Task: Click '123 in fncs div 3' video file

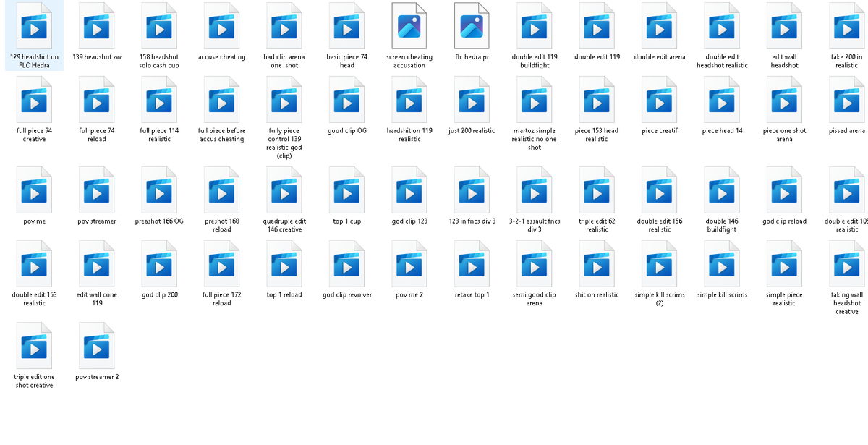Action: (x=472, y=190)
